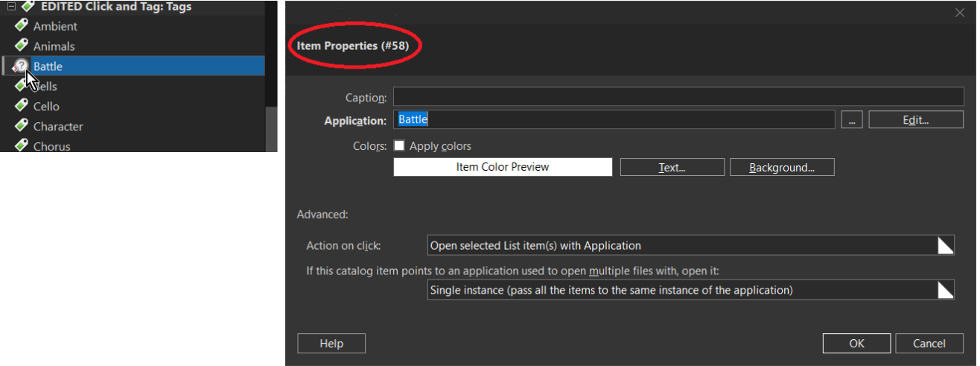This screenshot has height=366, width=980.
Task: Click the tag icon beside Chorus
Action: [22, 145]
